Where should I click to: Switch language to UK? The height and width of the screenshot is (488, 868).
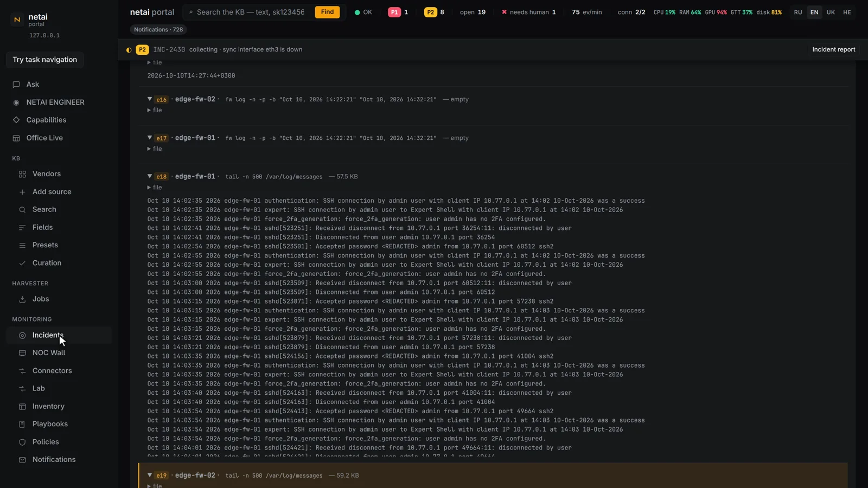(x=831, y=12)
